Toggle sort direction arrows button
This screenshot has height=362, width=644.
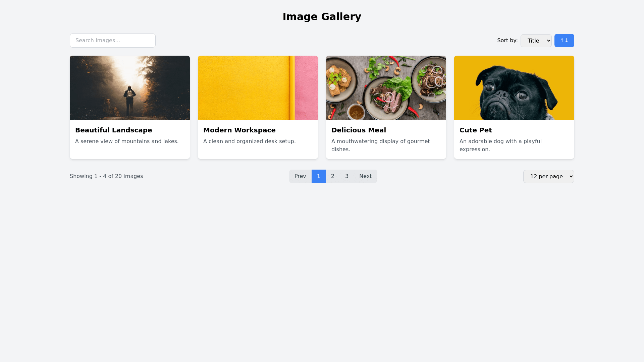564,41
